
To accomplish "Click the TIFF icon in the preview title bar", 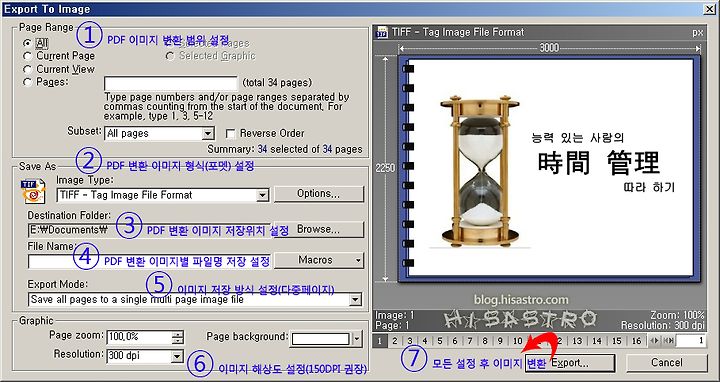I will (382, 32).
